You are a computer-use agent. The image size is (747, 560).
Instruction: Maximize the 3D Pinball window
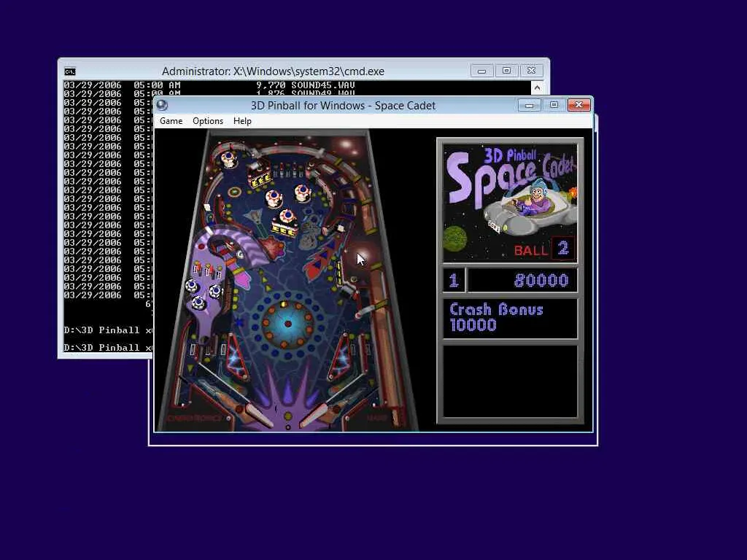(x=554, y=105)
